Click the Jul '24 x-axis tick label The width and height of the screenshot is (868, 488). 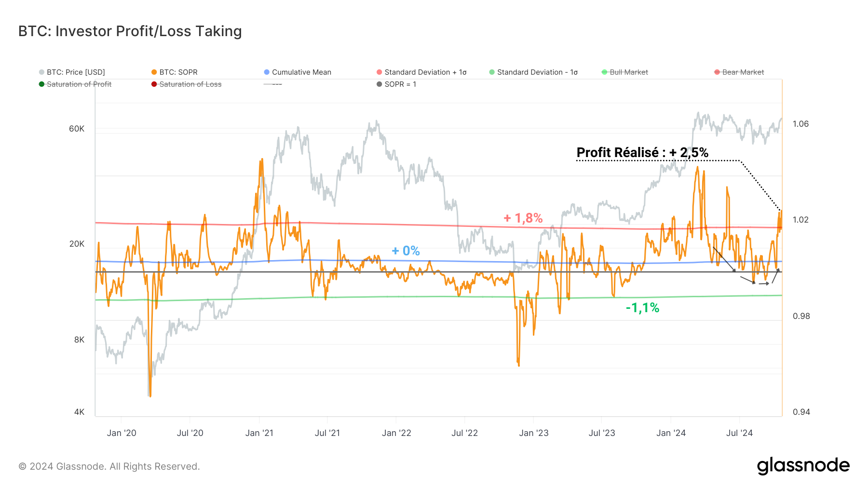point(739,433)
